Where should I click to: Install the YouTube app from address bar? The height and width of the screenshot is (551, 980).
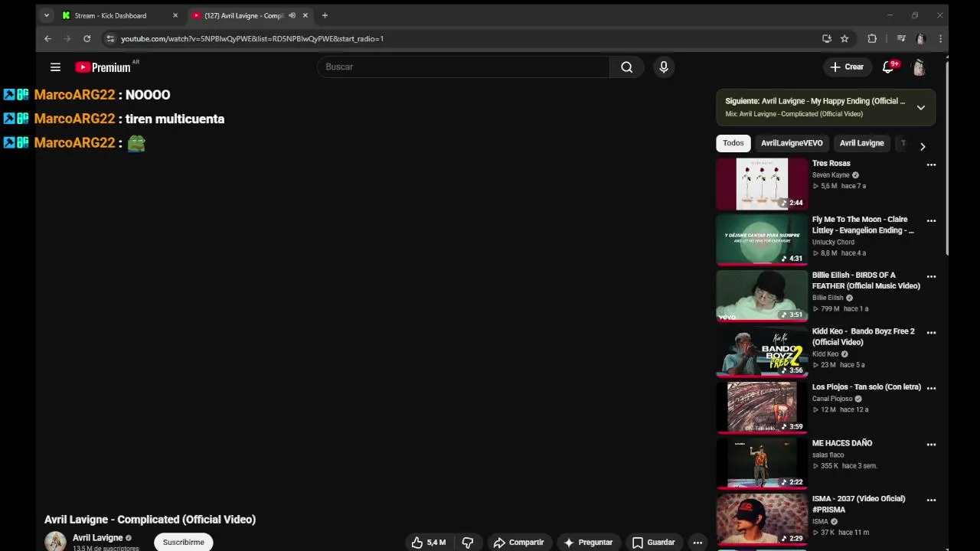pyautogui.click(x=827, y=38)
